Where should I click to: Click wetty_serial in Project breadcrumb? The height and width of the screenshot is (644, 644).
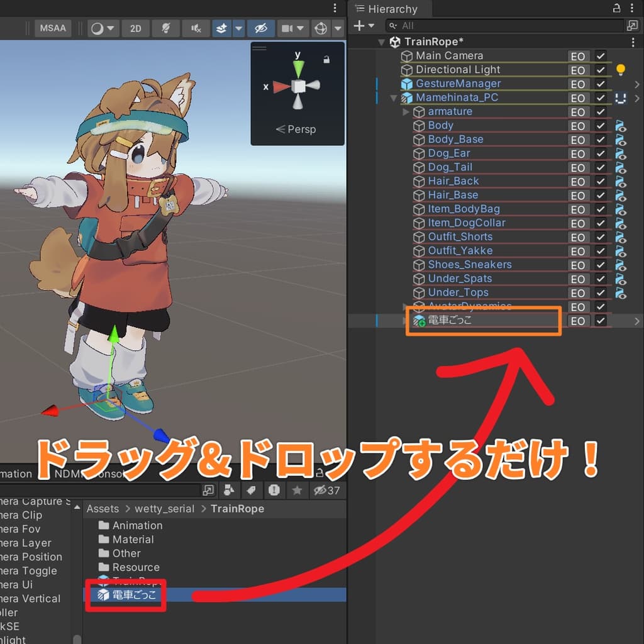[x=164, y=509]
